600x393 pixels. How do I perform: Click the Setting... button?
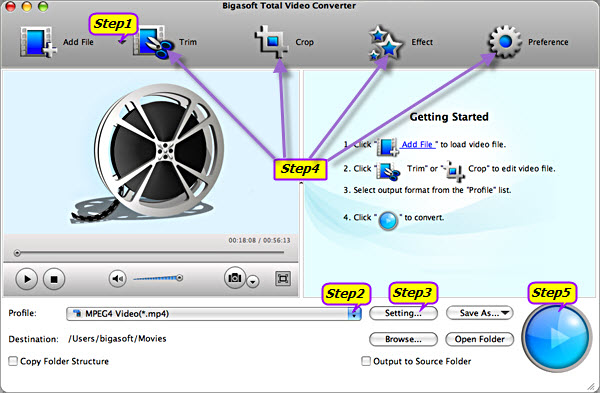[x=403, y=313]
